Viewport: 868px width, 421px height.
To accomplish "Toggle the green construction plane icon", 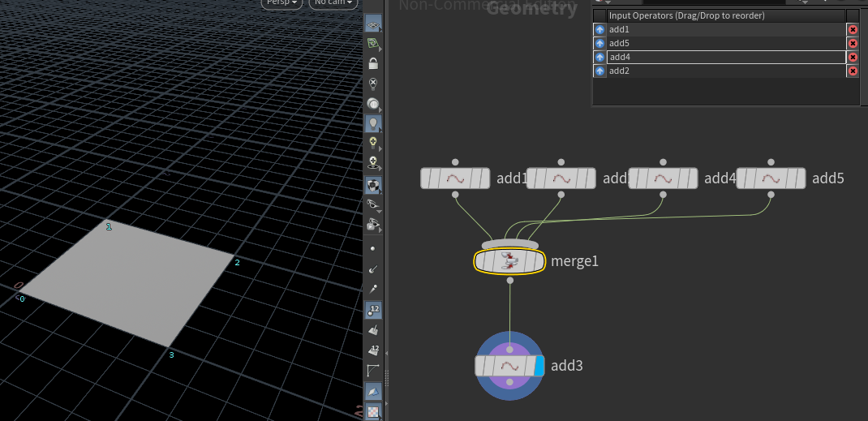I will click(373, 45).
